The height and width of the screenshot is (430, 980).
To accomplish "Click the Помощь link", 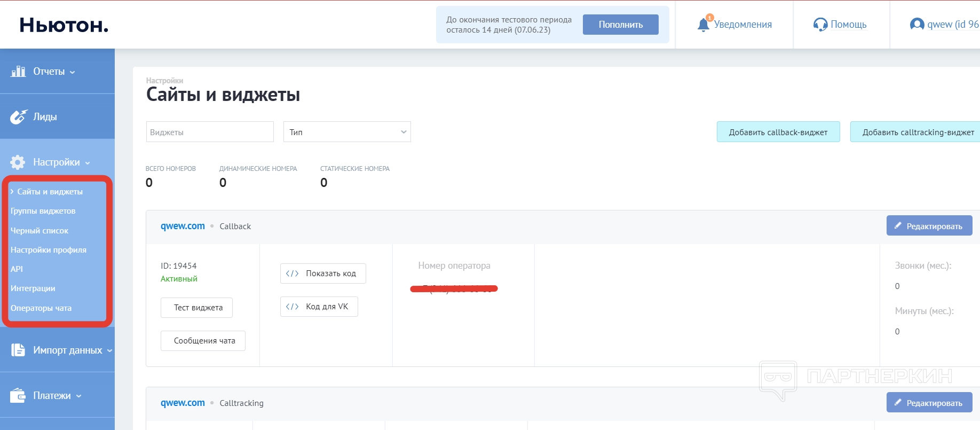I will 849,25.
